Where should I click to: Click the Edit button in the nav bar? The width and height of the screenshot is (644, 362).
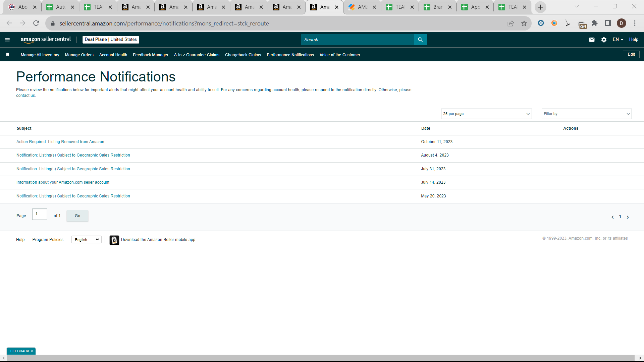(x=631, y=54)
